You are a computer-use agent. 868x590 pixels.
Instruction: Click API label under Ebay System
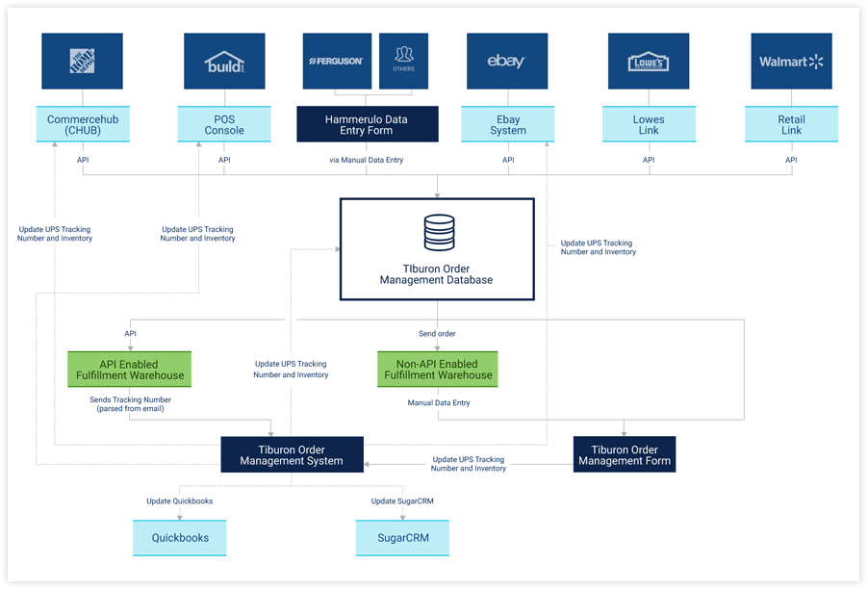508,160
